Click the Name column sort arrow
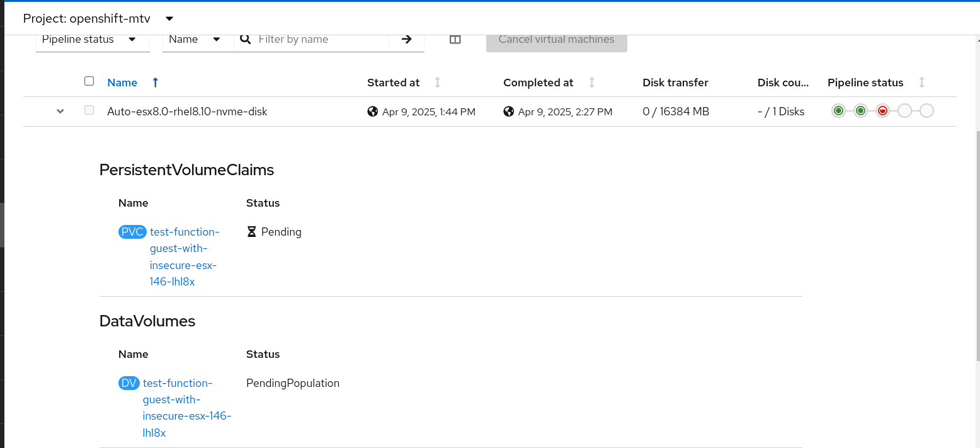The image size is (980, 448). tap(156, 83)
